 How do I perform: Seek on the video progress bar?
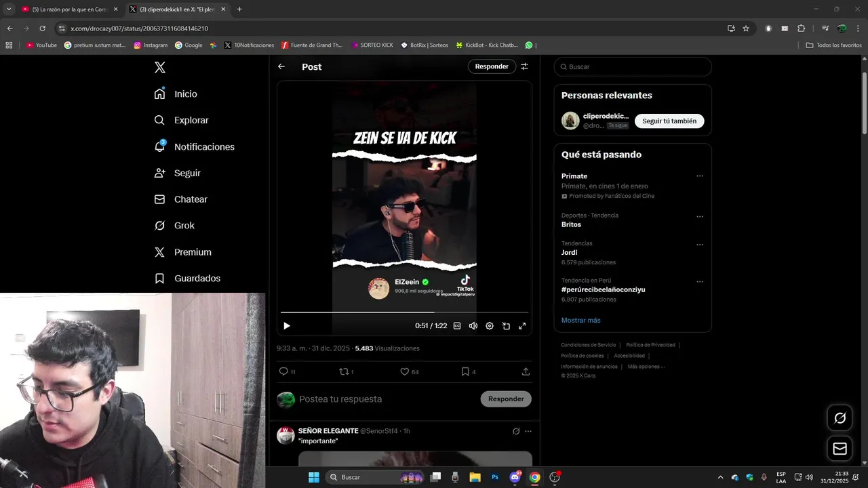404,312
